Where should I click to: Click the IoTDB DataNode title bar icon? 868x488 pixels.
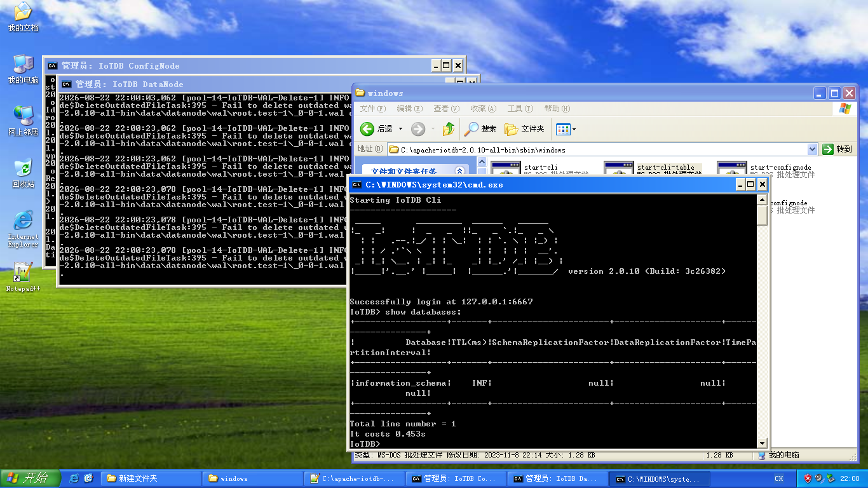pos(66,84)
